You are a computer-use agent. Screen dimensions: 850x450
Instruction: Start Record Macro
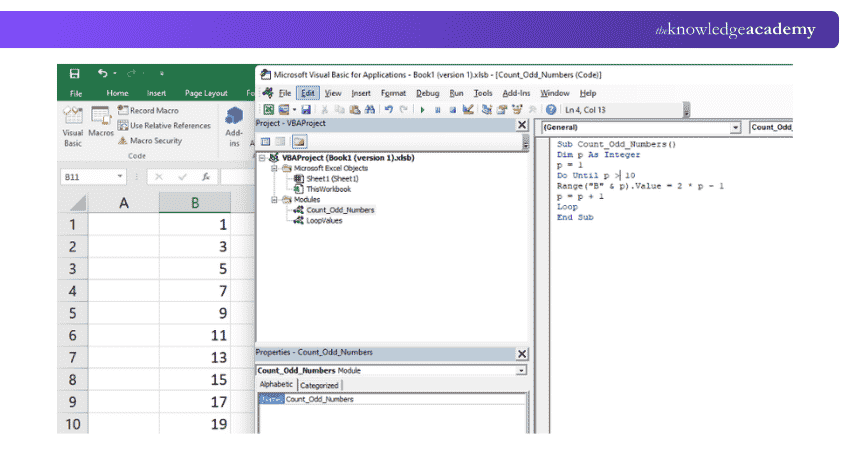click(x=149, y=110)
